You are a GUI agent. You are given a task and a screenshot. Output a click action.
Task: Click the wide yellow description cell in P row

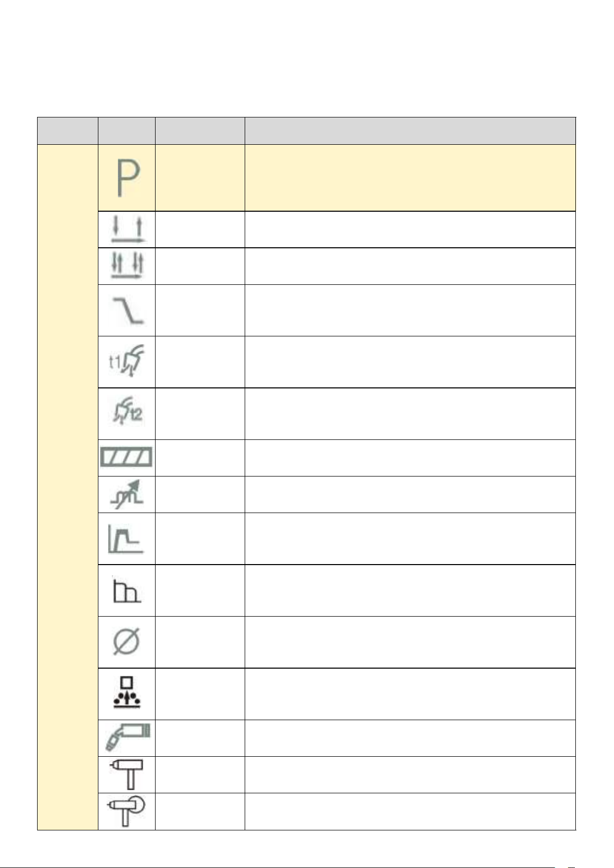[410, 178]
